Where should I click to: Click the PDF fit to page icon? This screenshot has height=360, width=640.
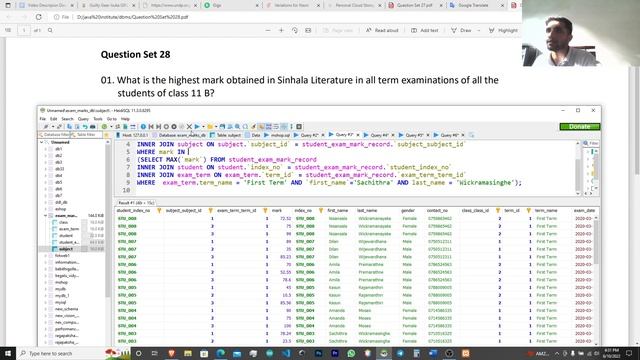tap(308, 30)
